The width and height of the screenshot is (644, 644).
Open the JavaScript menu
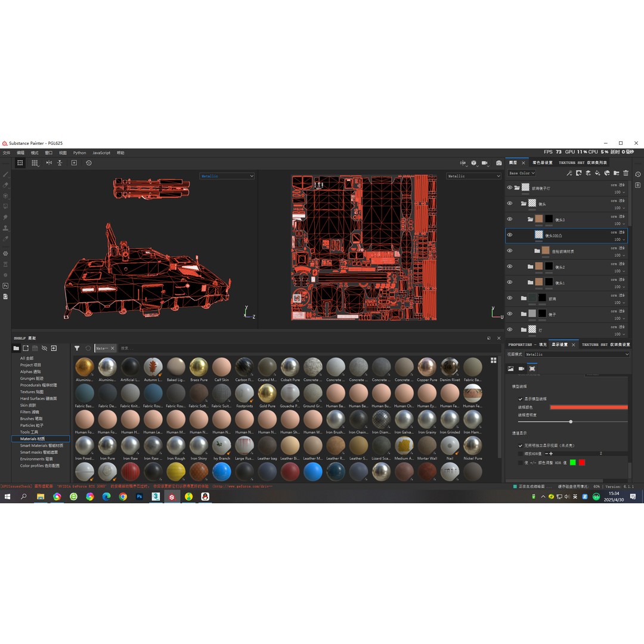tap(101, 153)
